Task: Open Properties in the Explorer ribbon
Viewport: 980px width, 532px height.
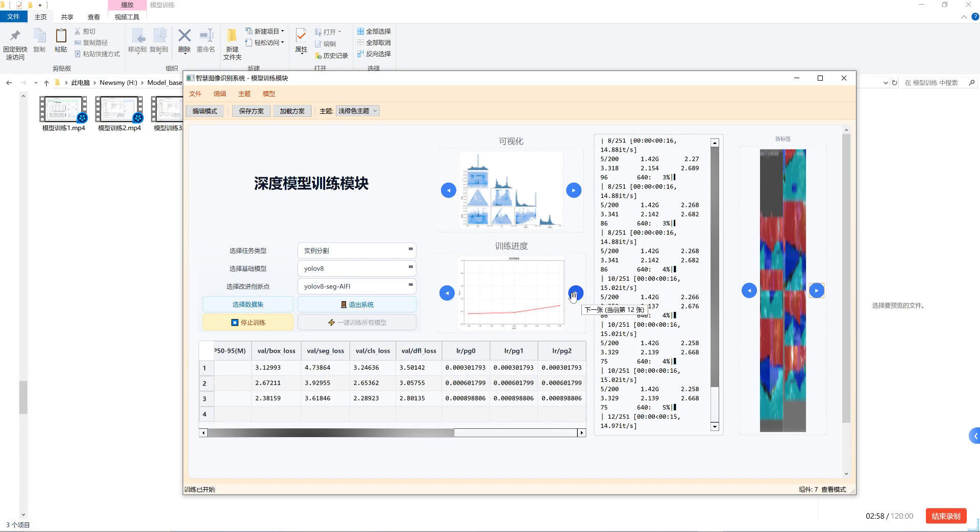Action: [x=301, y=41]
